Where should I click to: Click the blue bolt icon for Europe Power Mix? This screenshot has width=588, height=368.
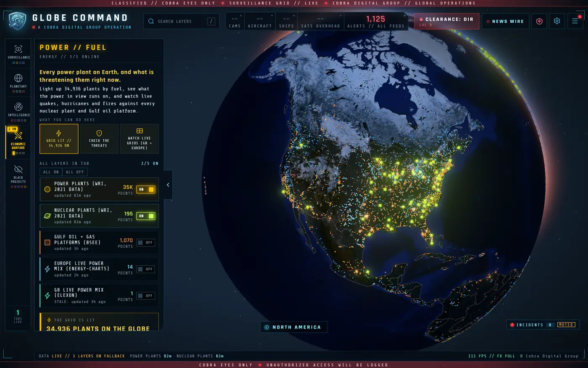click(x=47, y=269)
